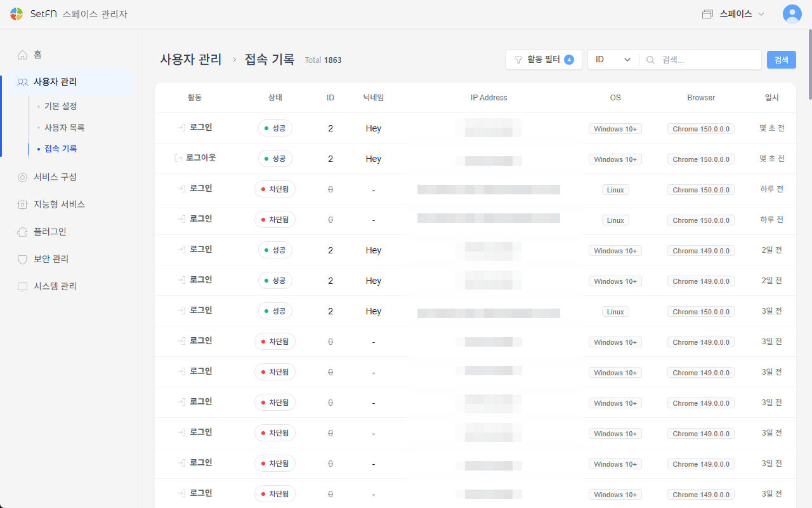Click the IP Address column header

[x=489, y=98]
